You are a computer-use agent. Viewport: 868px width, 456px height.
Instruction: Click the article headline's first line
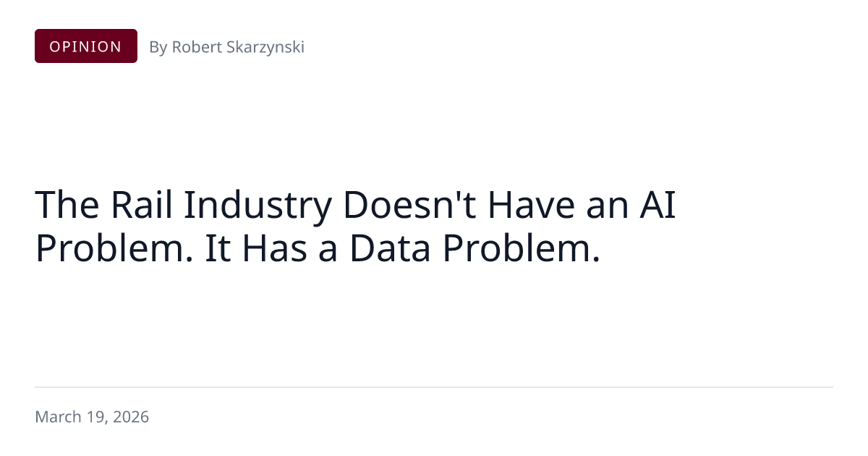pyautogui.click(x=355, y=205)
